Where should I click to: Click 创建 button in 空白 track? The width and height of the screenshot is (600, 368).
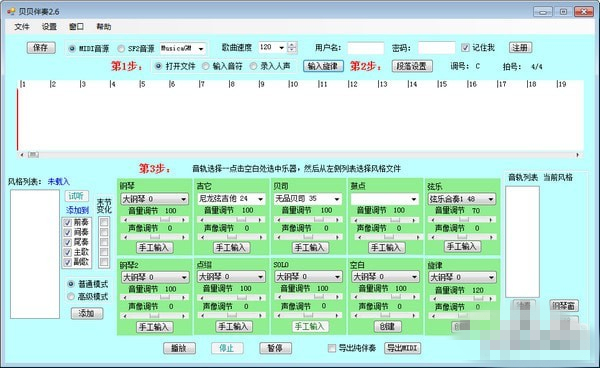(387, 326)
